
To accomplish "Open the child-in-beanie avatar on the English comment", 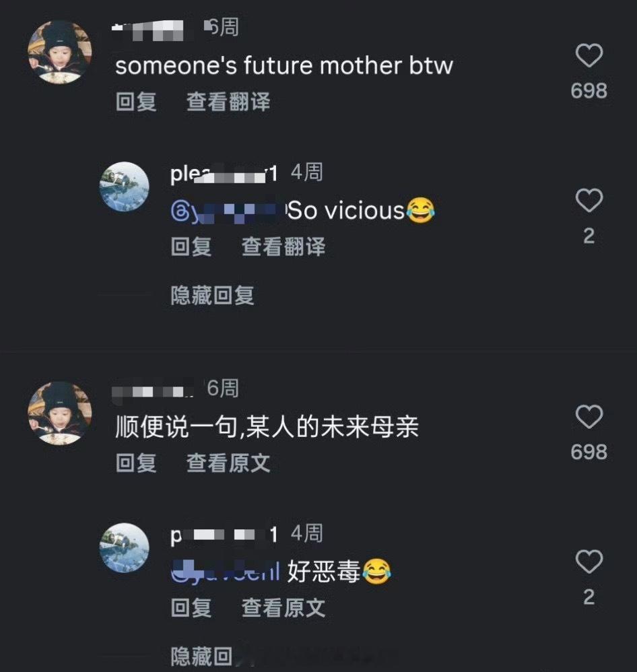I will point(59,52).
